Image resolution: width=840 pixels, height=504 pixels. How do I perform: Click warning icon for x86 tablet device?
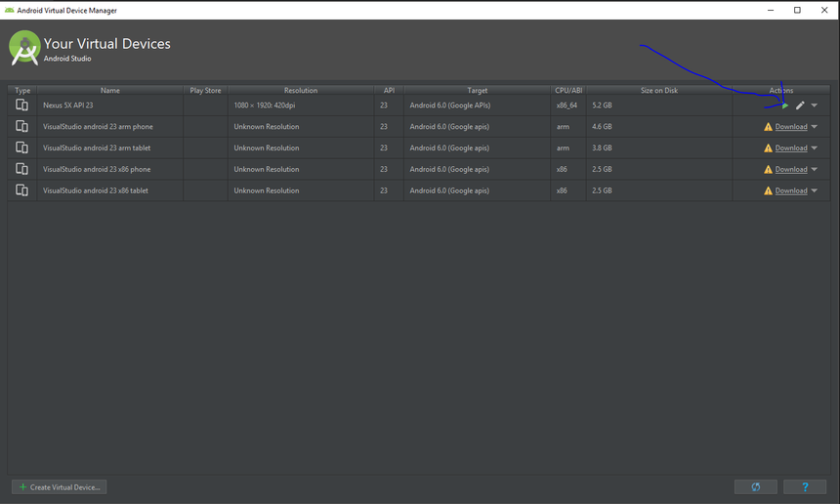[769, 191]
